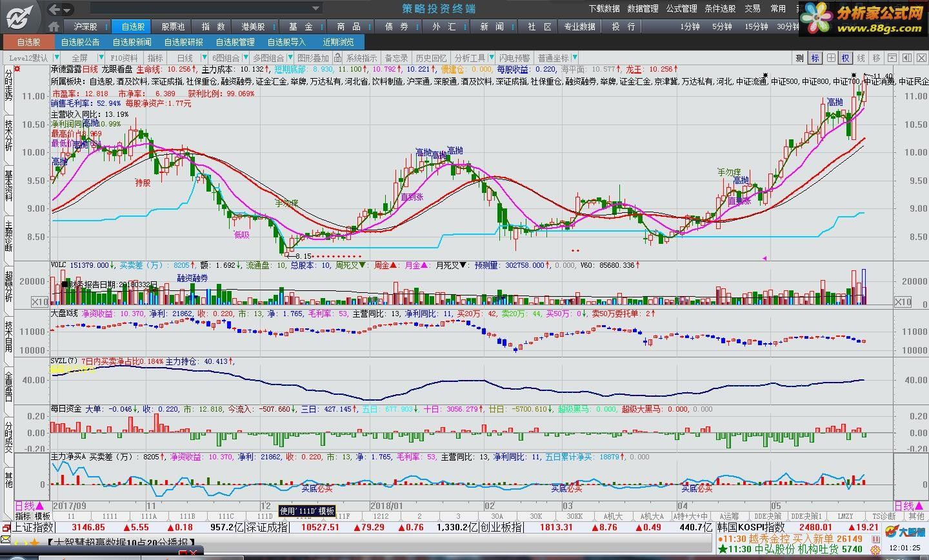This screenshot has width=929, height=560.
Task: Click 系统指示 toolbar button
Action: pyautogui.click(x=361, y=58)
